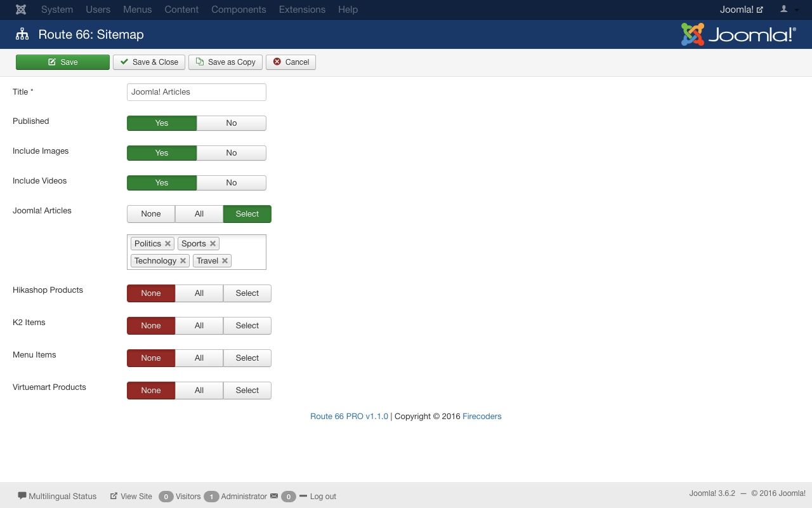812x508 pixels.
Task: Choose Select for Menu Items
Action: 247,358
